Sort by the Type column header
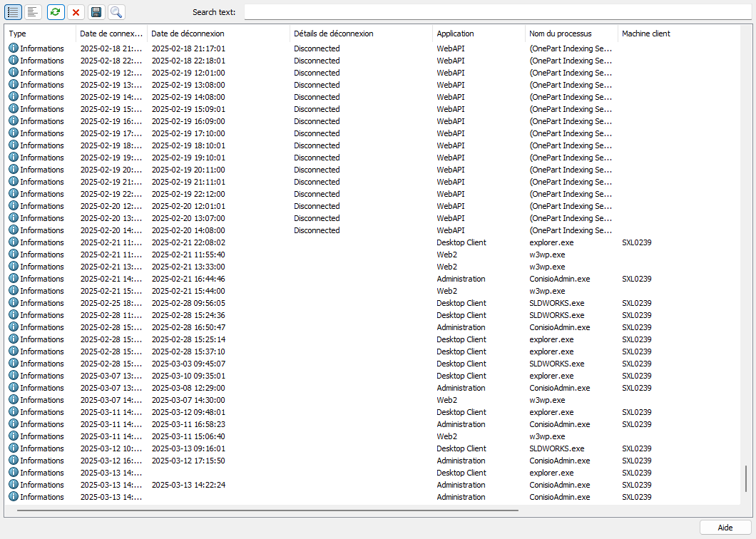Viewport: 756px width, 539px height. click(40, 34)
